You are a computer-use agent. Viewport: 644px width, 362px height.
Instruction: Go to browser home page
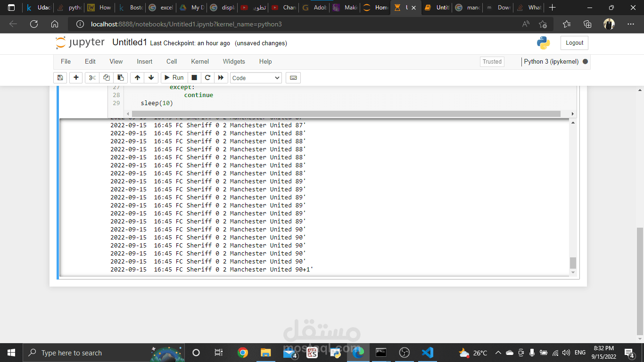coord(55,24)
